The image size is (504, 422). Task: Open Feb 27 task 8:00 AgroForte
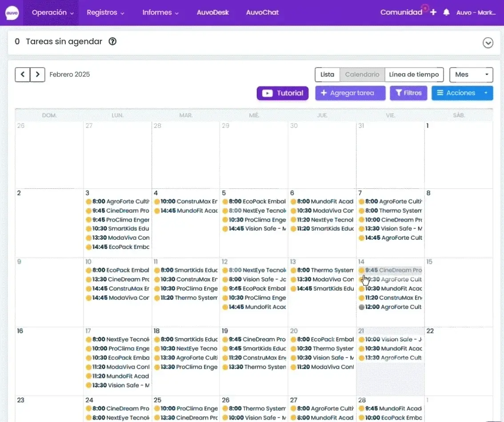click(x=322, y=409)
